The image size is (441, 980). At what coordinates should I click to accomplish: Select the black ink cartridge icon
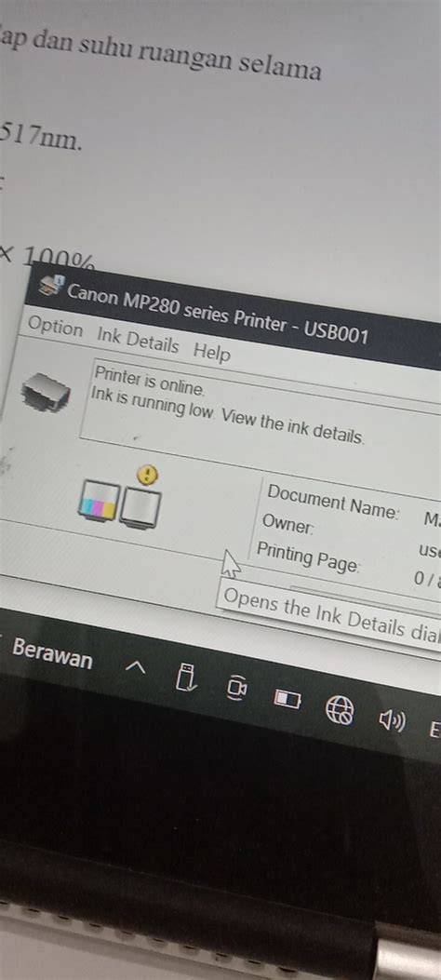click(x=140, y=507)
